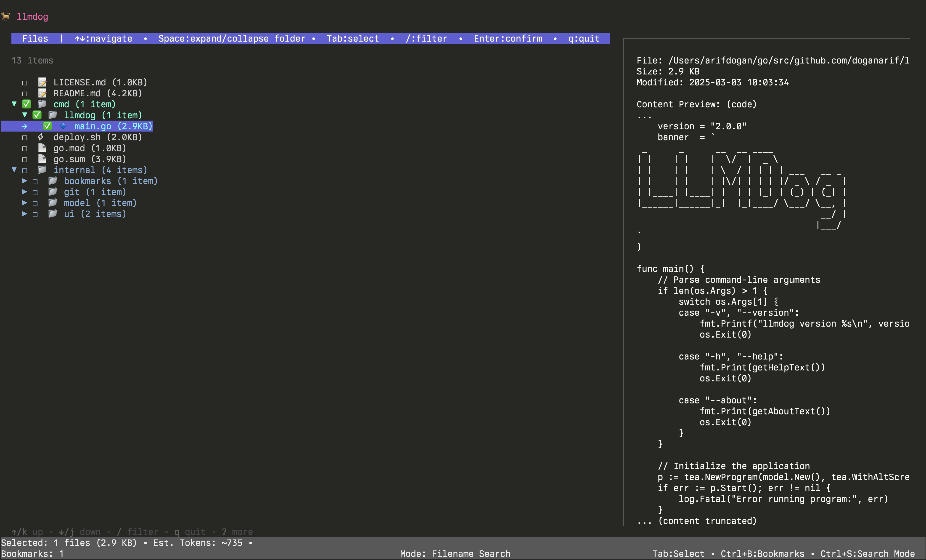Uncheck the green checkbox for cmd folder
Image resolution: width=926 pixels, height=560 pixels.
click(x=26, y=104)
